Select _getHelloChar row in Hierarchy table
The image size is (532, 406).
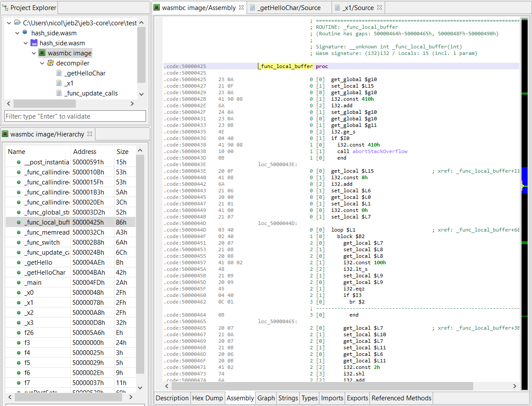tap(71, 272)
